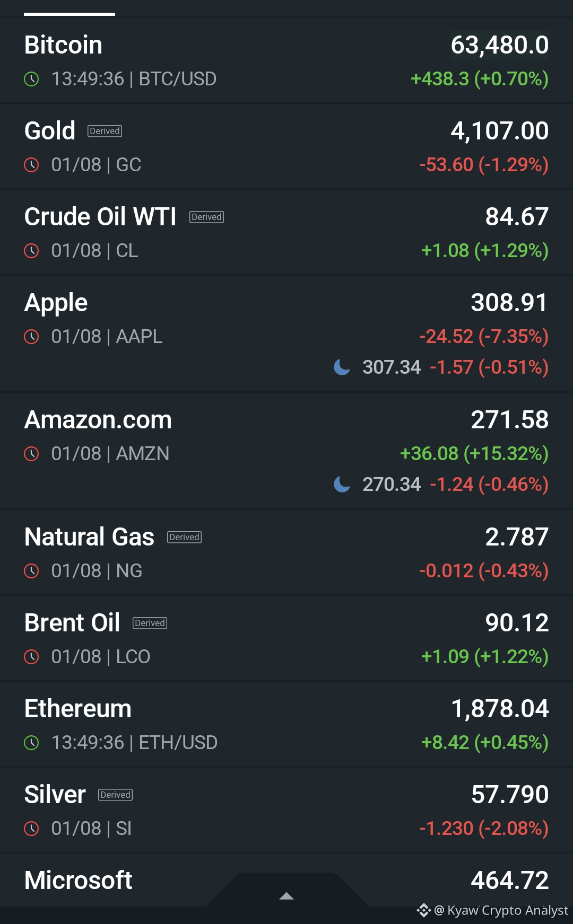573x924 pixels.
Task: Click the Derived badge beside Brent Oil
Action: (150, 623)
